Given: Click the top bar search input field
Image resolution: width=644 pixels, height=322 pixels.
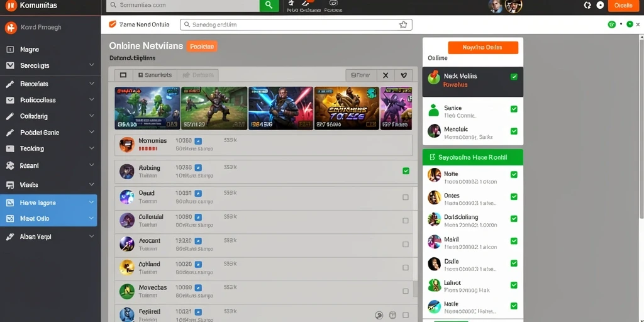Looking at the screenshot, I should coord(183,5).
